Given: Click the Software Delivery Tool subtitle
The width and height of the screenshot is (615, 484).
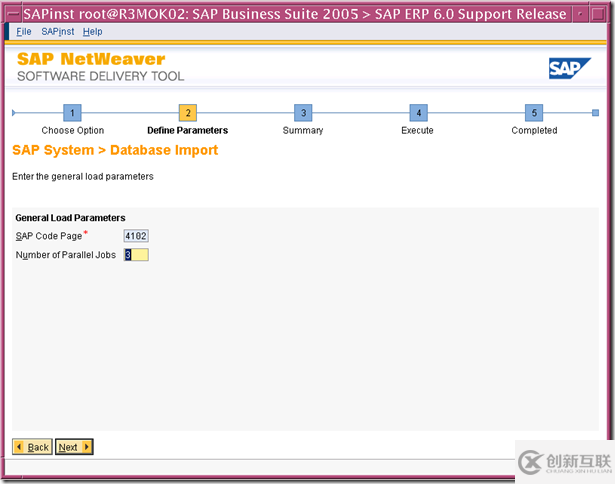Looking at the screenshot, I should click(100, 76).
